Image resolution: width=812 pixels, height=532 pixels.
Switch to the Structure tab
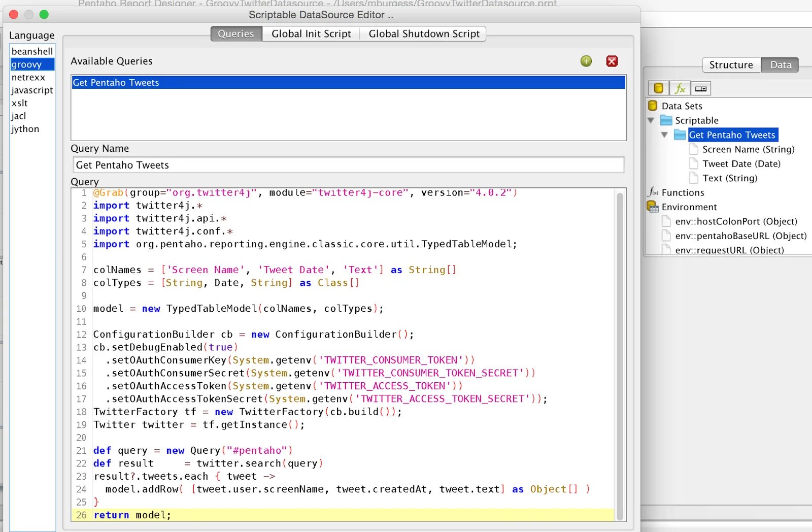(731, 65)
